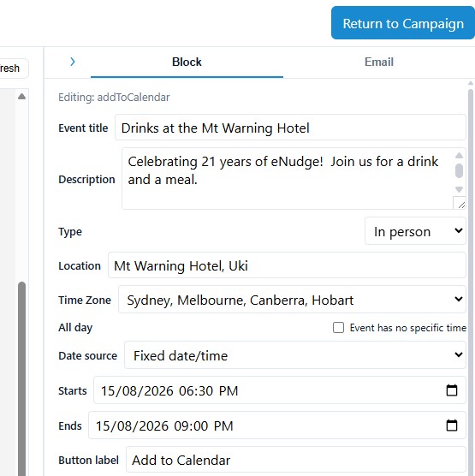Click Return to Campaign button
Image resolution: width=475 pixels, height=476 pixels.
click(403, 23)
